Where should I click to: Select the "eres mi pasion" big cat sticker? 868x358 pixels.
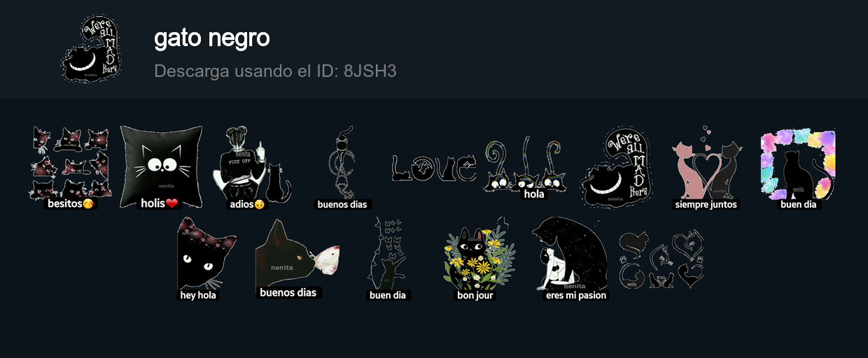(570, 259)
